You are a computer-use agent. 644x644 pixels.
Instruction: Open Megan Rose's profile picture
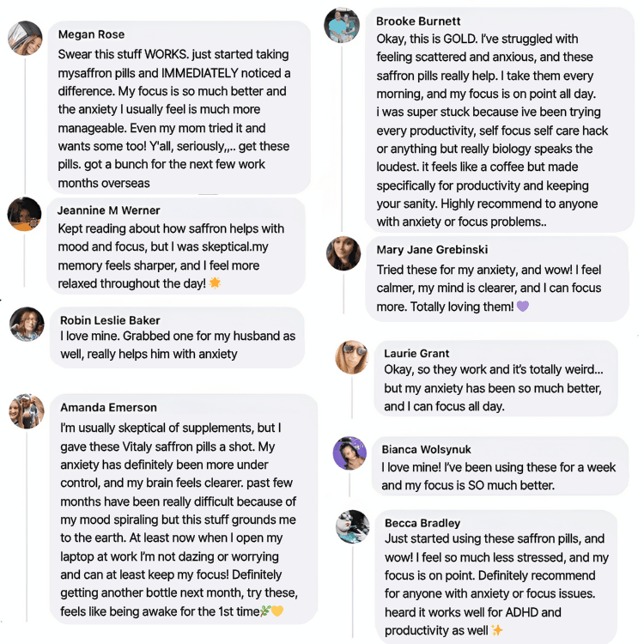[x=25, y=38]
